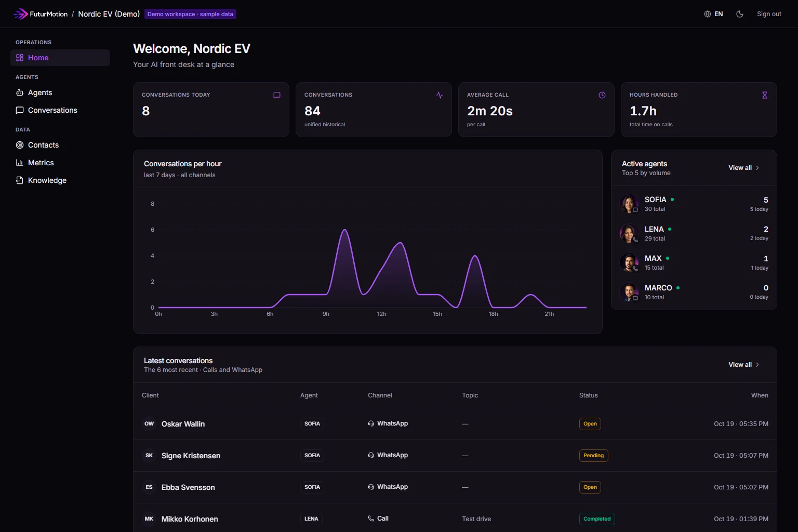Image resolution: width=798 pixels, height=532 pixels.
Task: Click the Conversations per hour chart title
Action: pyautogui.click(x=183, y=164)
